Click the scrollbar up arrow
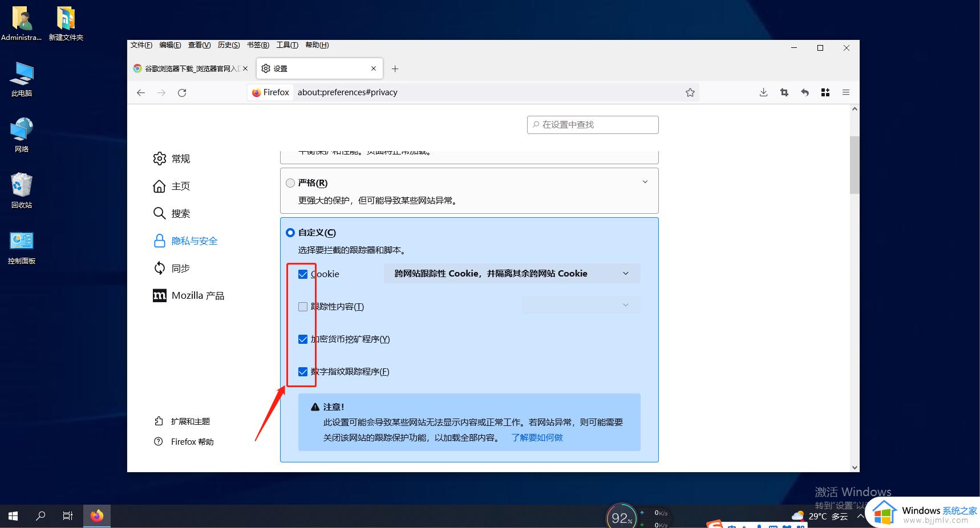980x528 pixels. point(855,109)
